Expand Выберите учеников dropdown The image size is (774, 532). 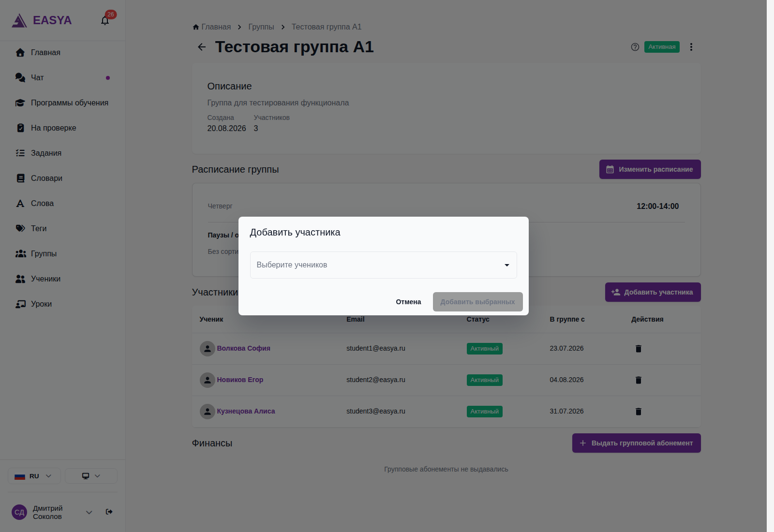coord(383,265)
